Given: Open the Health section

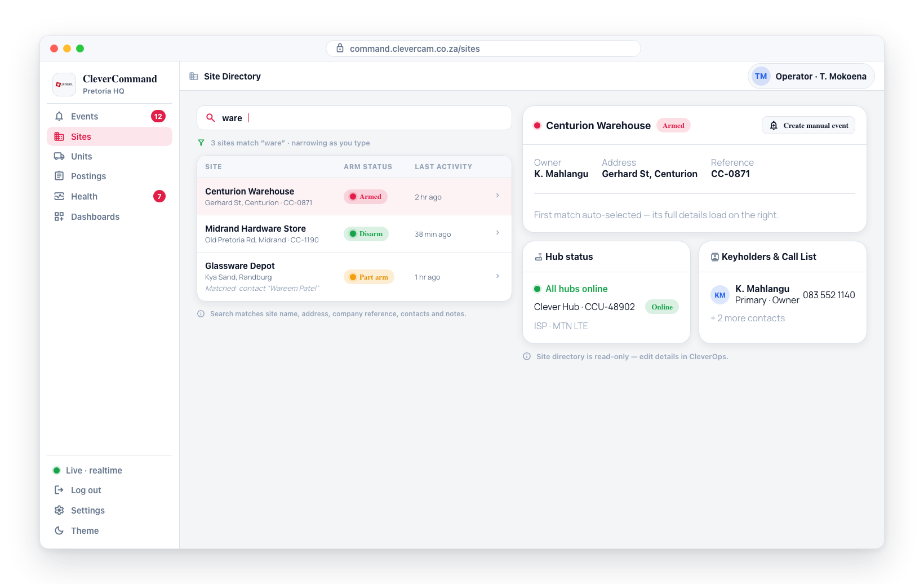Looking at the screenshot, I should (110, 196).
